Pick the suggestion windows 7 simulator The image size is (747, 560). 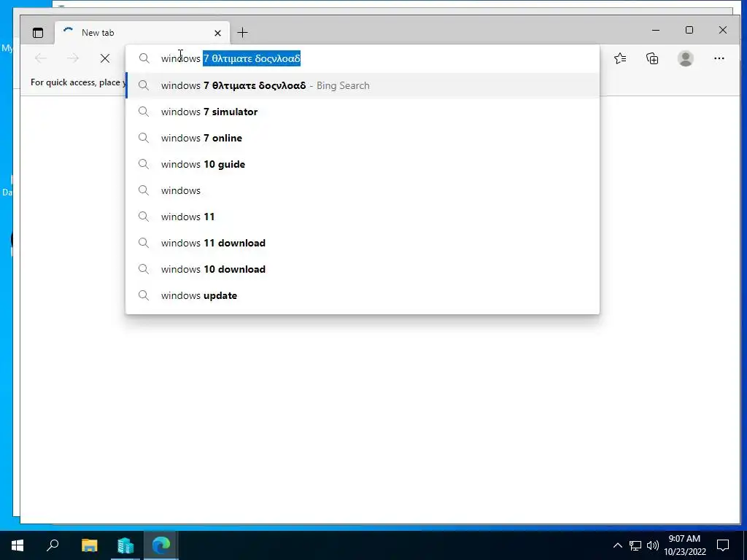pos(363,112)
